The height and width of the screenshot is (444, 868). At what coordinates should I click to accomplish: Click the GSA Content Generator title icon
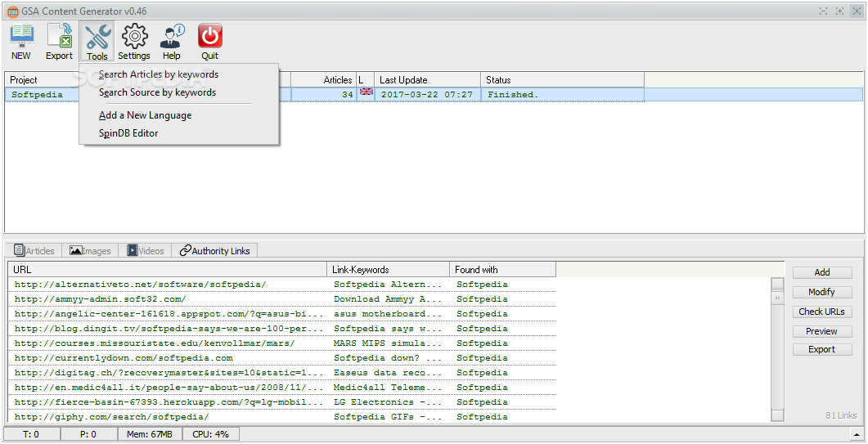13,11
